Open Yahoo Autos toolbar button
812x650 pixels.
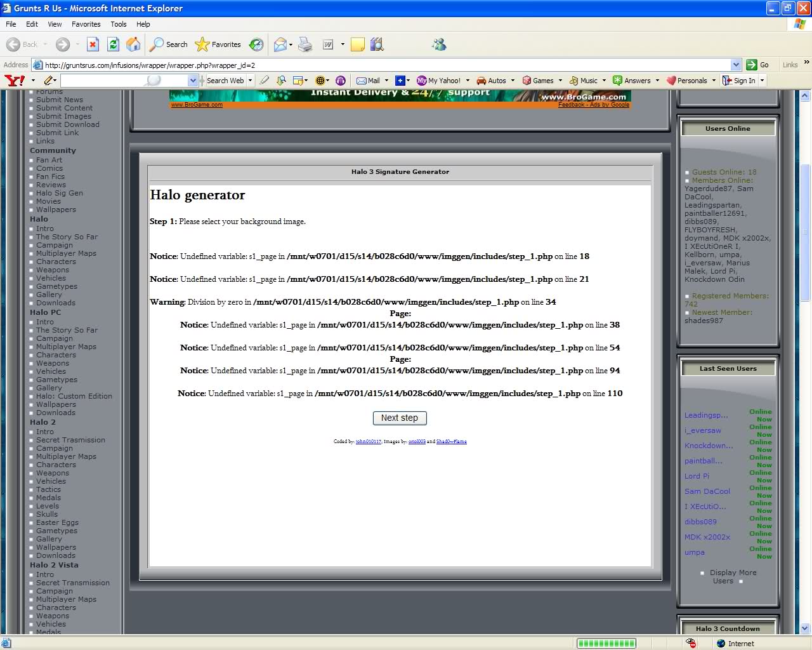pos(492,81)
